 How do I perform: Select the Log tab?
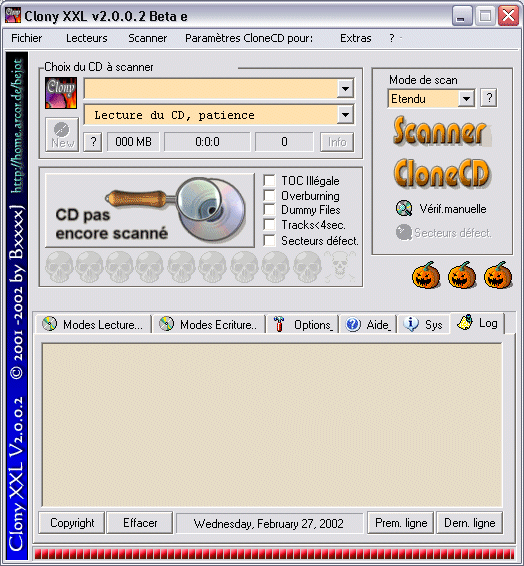(x=478, y=322)
